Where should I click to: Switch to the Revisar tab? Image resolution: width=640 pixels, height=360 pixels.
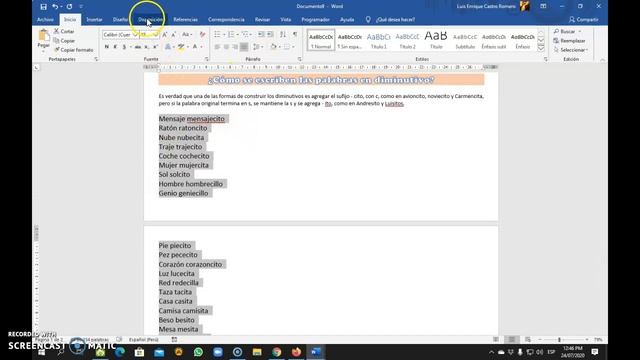click(x=262, y=20)
